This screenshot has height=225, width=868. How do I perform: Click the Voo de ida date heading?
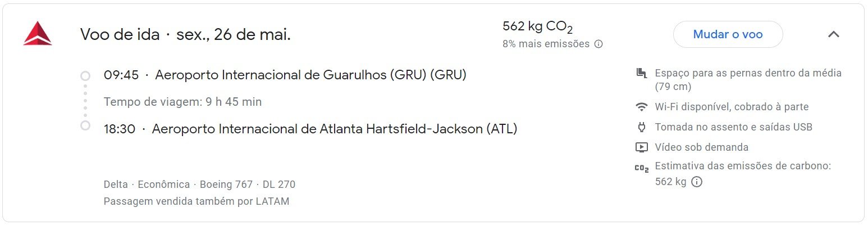click(x=185, y=35)
